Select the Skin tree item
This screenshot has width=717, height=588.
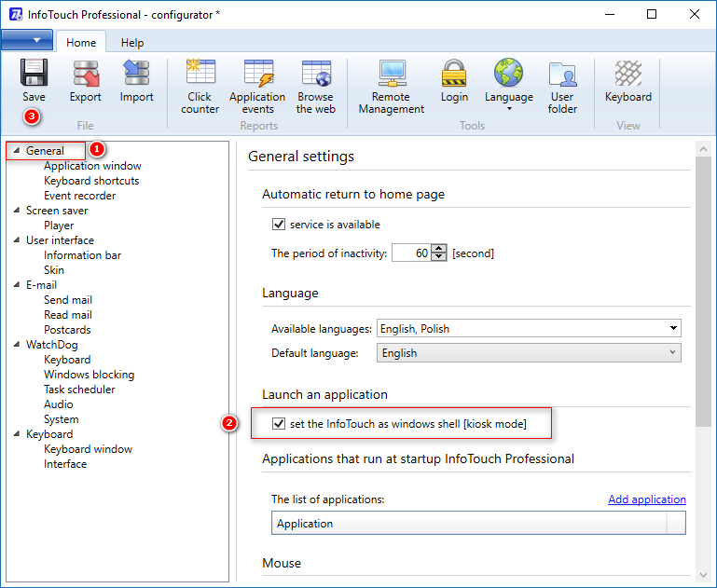coord(53,270)
